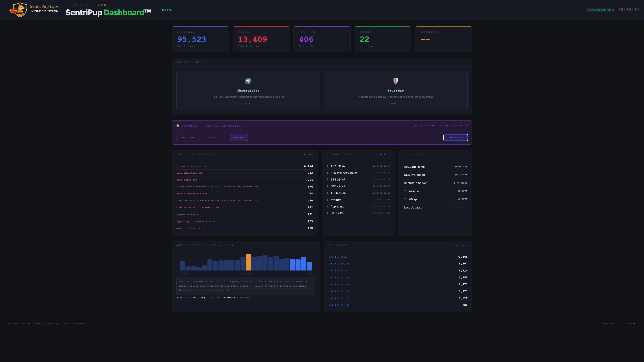This screenshot has width=644, height=362.
Task: Click top client 192.168.68.179
Action: [339, 264]
